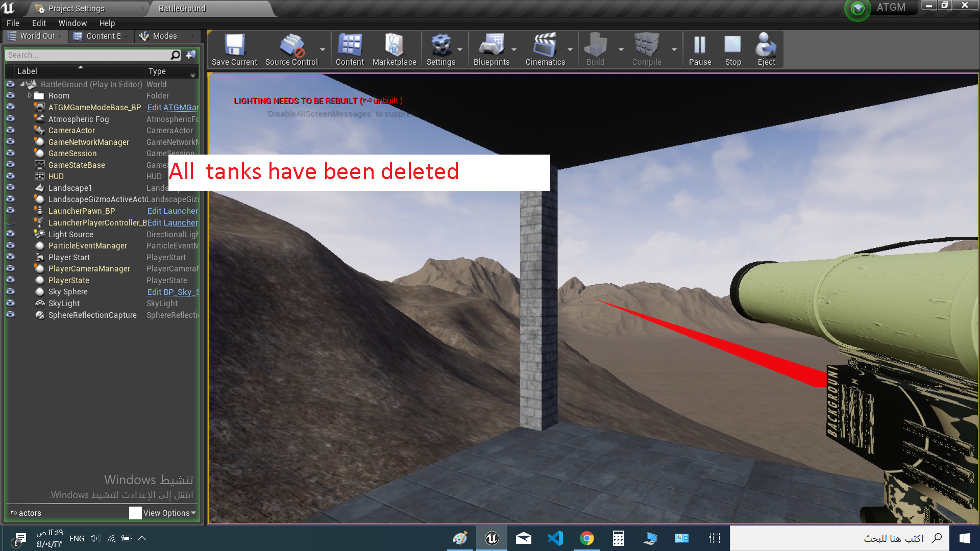Hide the Light Source actor

click(11, 234)
